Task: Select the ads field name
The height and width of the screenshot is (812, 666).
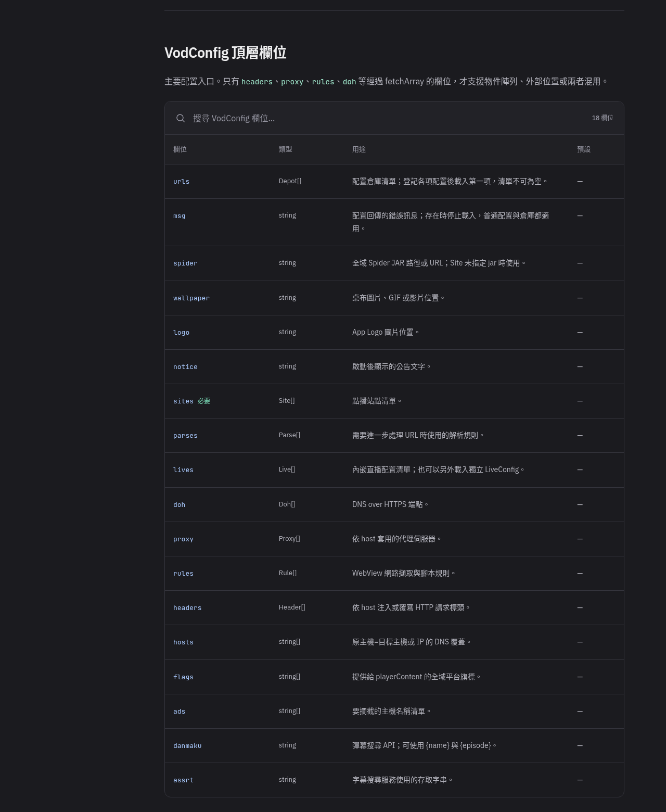Action: click(x=179, y=712)
